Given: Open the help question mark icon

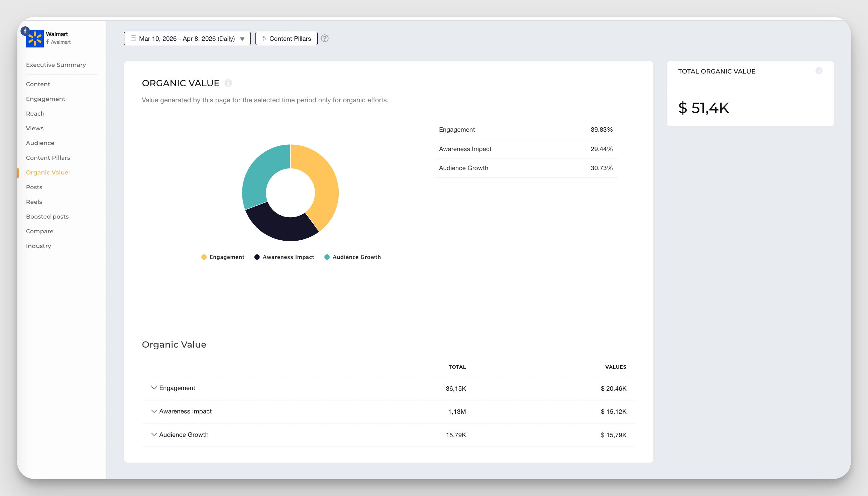Looking at the screenshot, I should [324, 38].
